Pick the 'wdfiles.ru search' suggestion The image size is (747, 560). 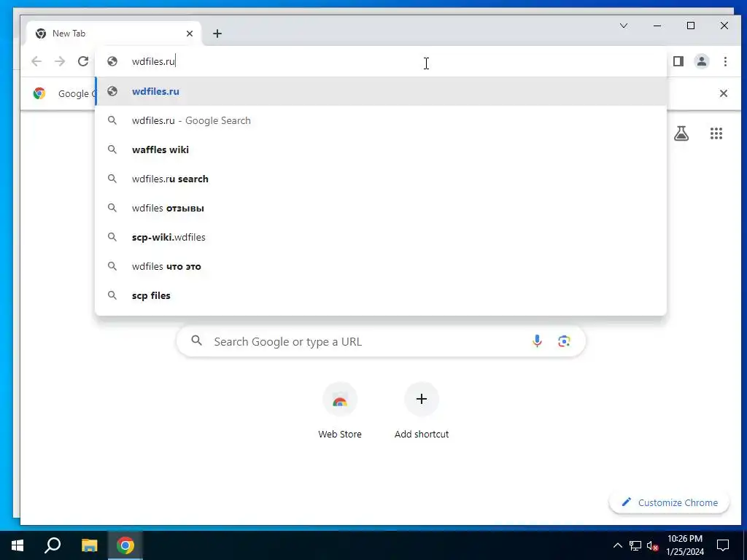[x=381, y=179]
